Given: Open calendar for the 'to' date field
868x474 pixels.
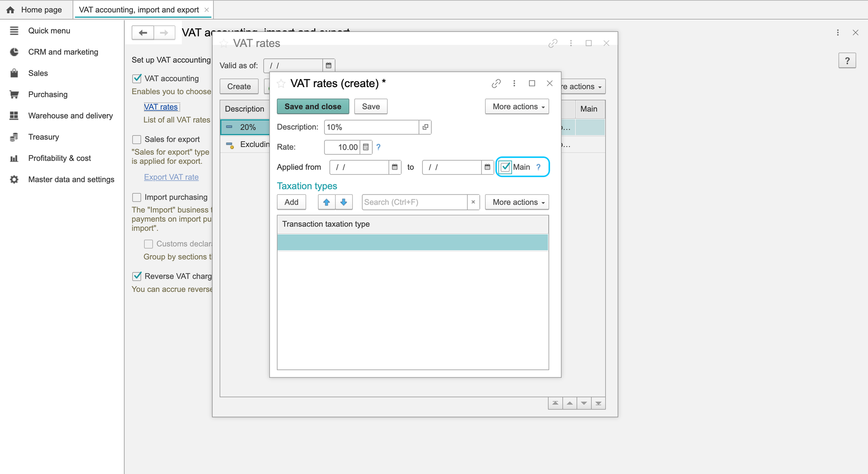Looking at the screenshot, I should pos(487,167).
